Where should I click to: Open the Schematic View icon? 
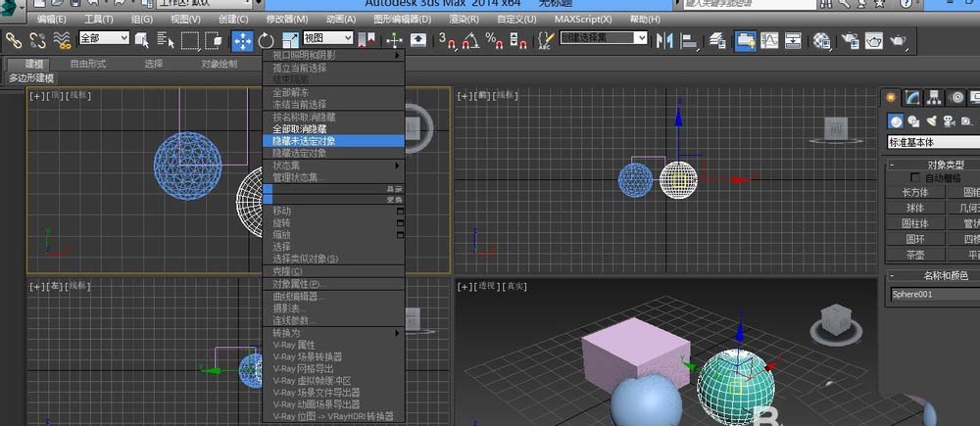pos(793,40)
